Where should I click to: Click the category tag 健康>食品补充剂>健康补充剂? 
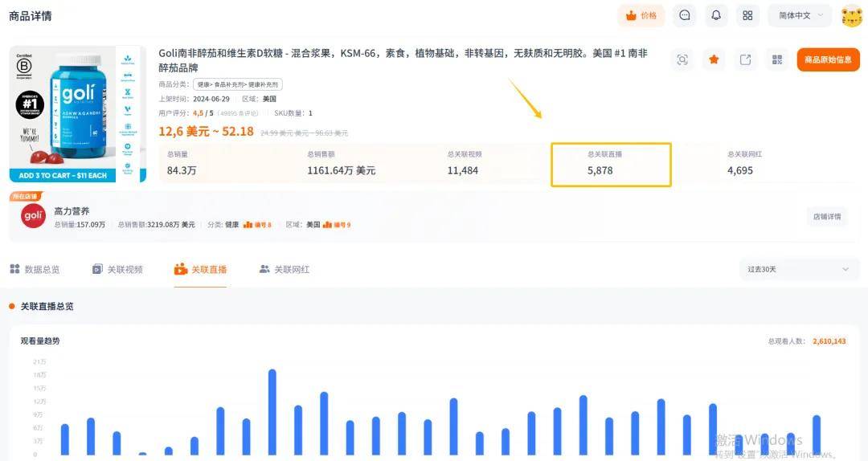point(237,84)
